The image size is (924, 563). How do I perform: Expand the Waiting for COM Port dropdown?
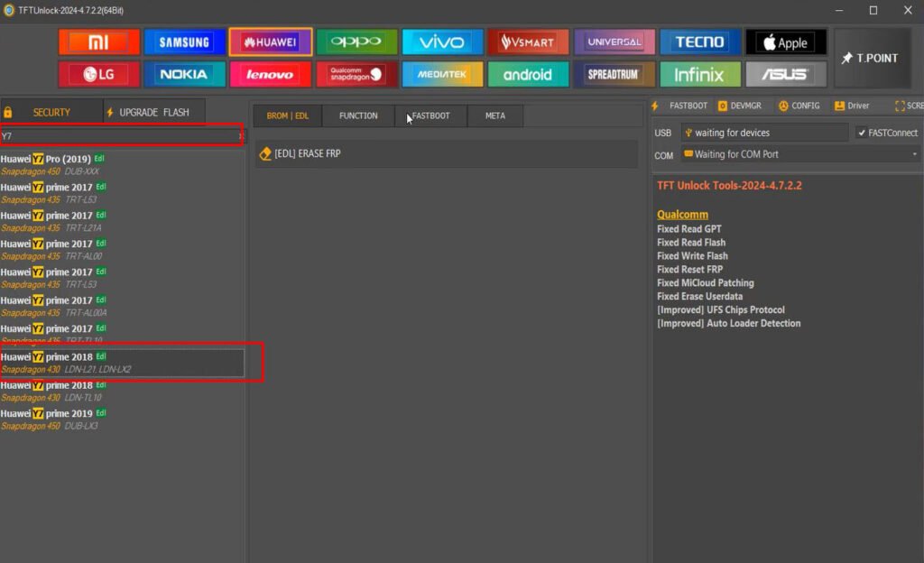click(915, 153)
